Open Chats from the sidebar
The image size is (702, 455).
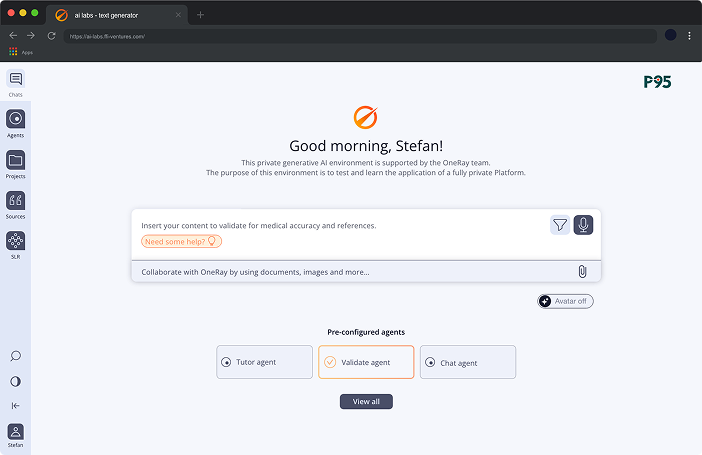[15, 80]
